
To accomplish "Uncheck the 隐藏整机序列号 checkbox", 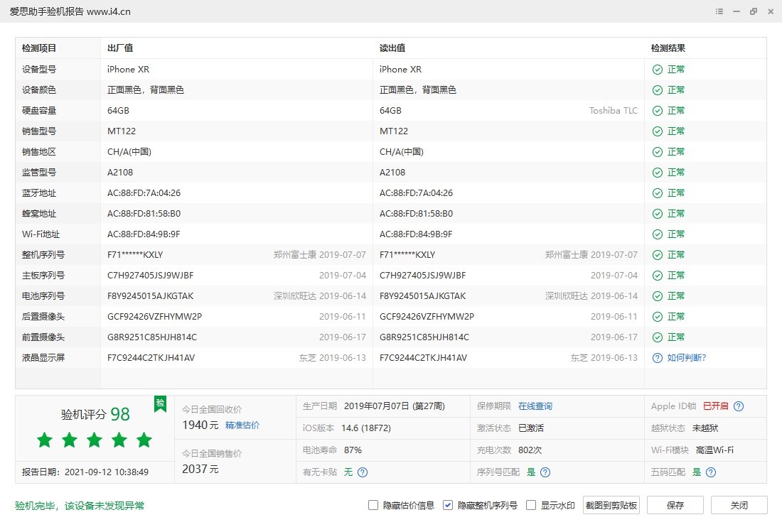I will tap(448, 506).
